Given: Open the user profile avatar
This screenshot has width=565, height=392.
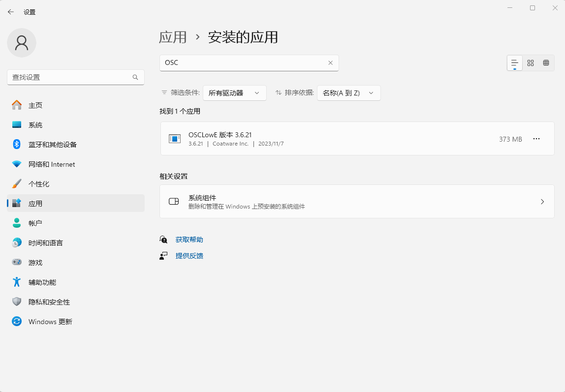Looking at the screenshot, I should point(22,43).
